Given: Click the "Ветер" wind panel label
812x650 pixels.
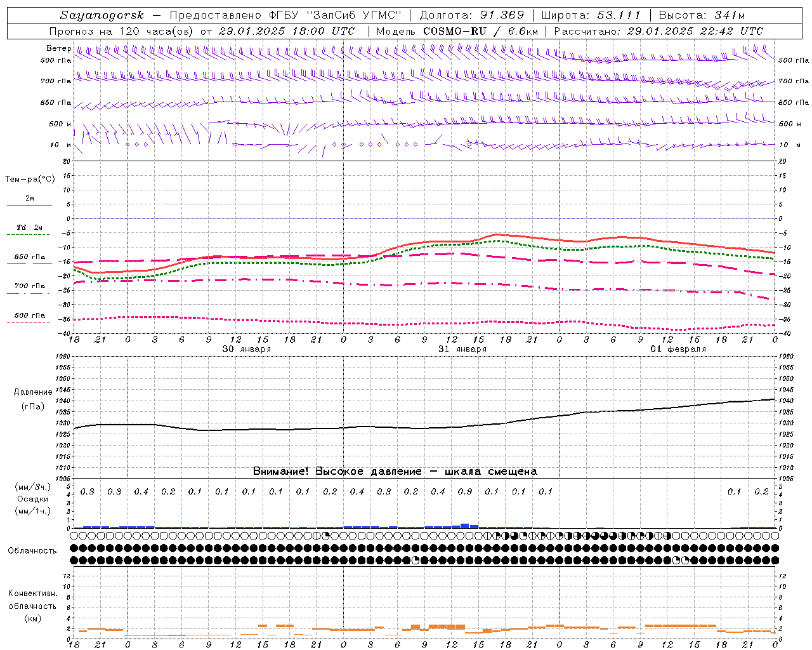Looking at the screenshot, I should click(58, 48).
